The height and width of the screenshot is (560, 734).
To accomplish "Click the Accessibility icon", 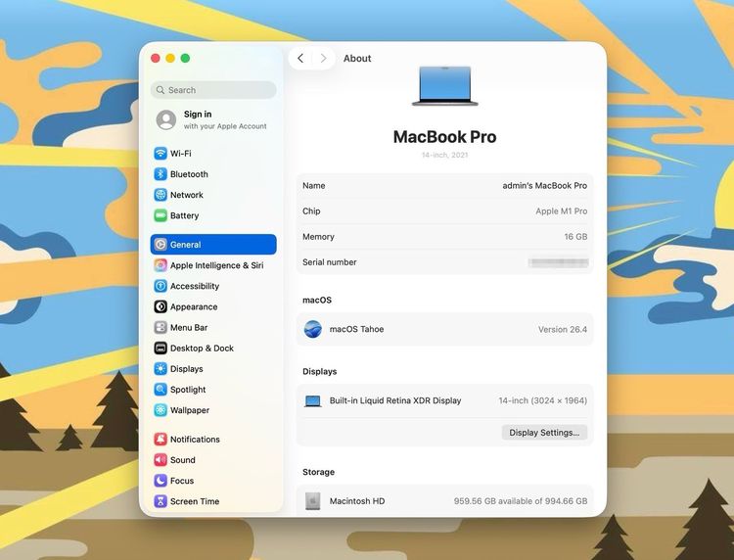I will 161,286.
